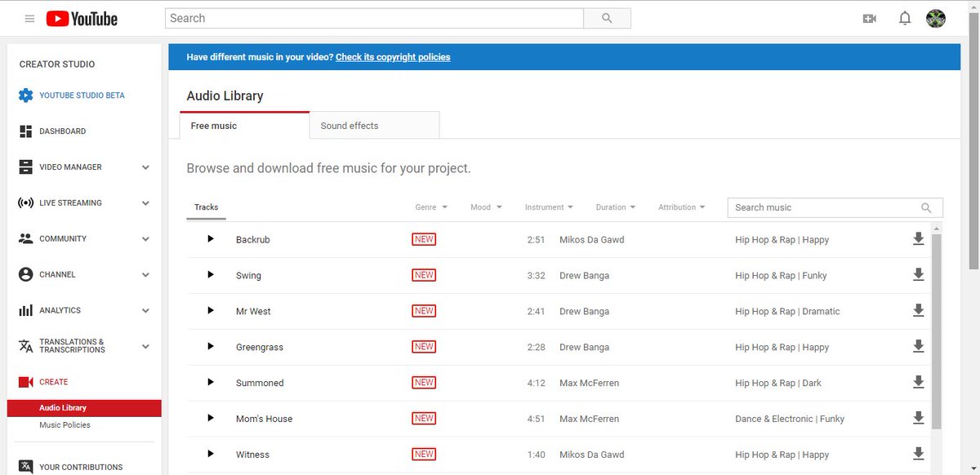Click the Mikos Da Gawd artist on Backrub
Screen dimensions: 980x475
point(591,240)
